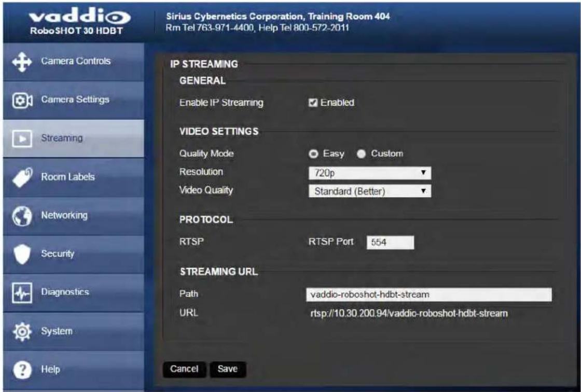The image size is (581, 392).
Task: Open the Resolution 720p dropdown
Action: pyautogui.click(x=370, y=173)
